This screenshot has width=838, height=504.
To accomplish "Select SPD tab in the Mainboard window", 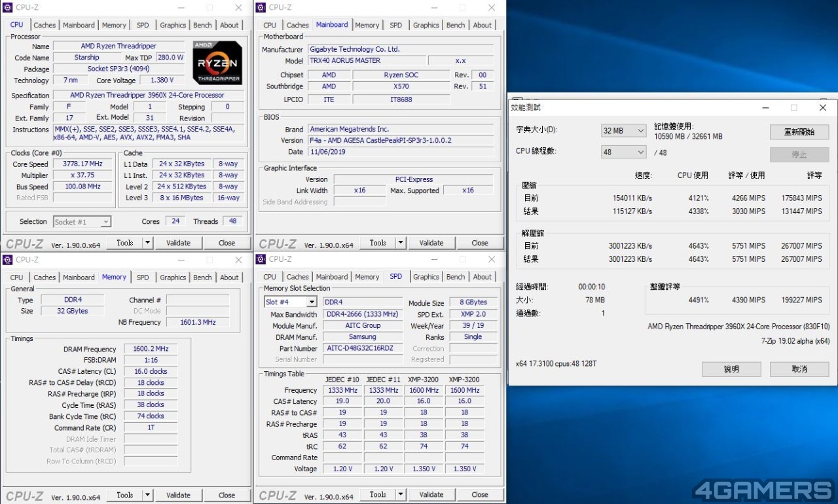I will coord(396,26).
